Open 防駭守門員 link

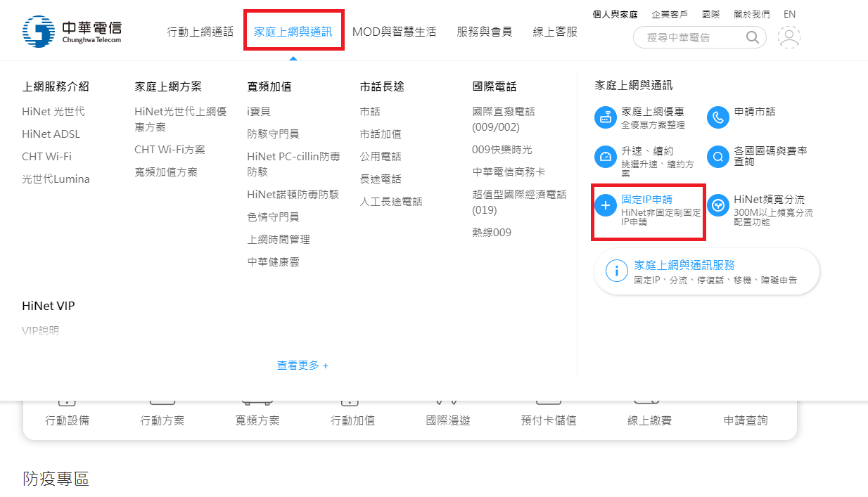(x=273, y=134)
